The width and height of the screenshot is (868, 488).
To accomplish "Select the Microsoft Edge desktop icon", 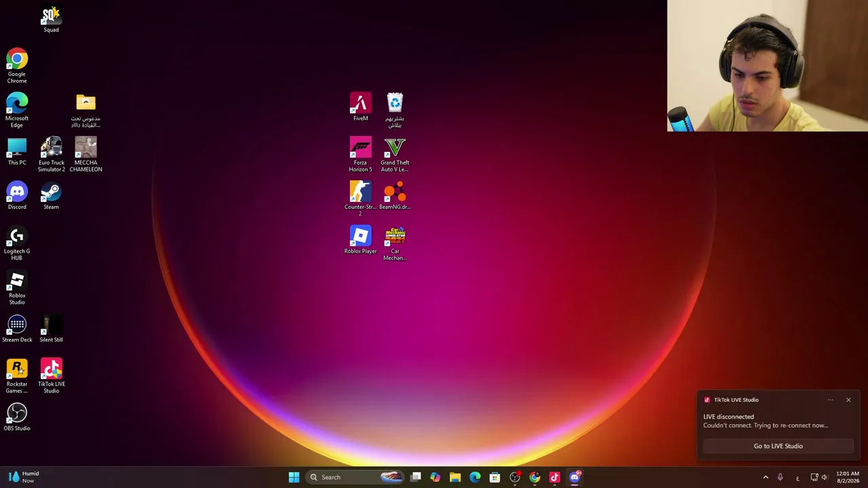I will click(17, 110).
